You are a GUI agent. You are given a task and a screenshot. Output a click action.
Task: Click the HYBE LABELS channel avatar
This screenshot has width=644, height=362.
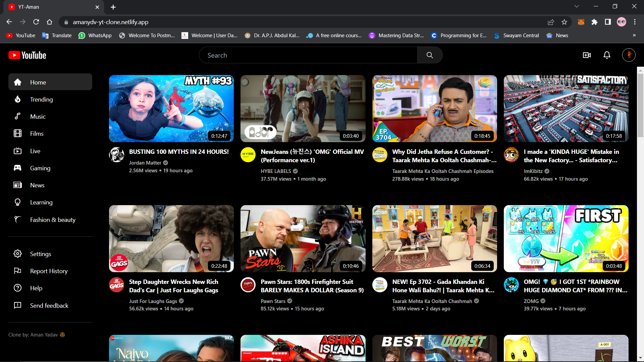click(248, 155)
